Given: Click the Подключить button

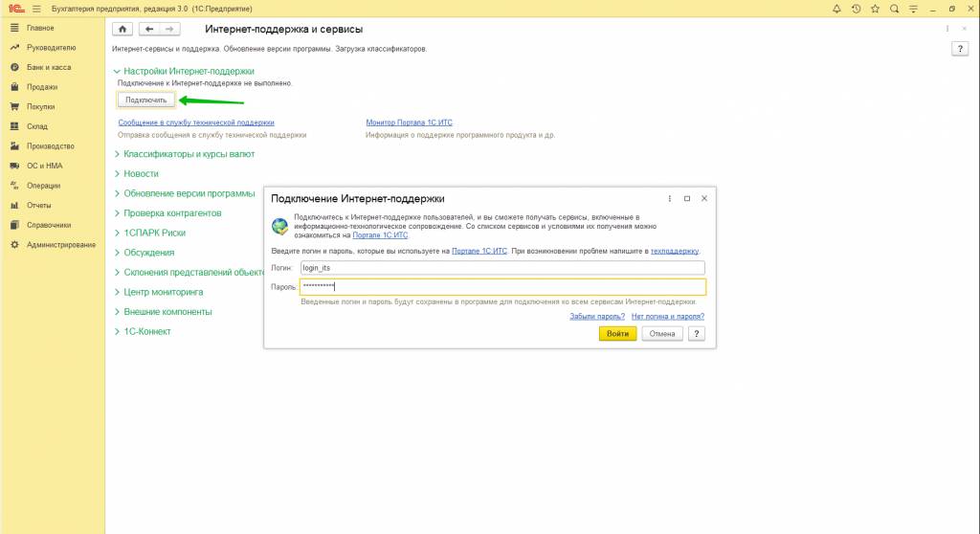Looking at the screenshot, I should 145,100.
